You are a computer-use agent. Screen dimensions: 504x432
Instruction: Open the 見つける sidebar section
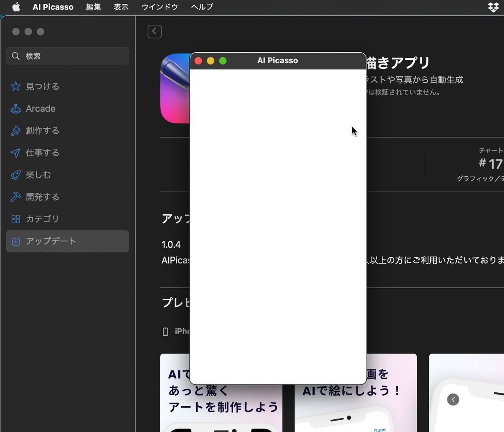click(x=67, y=86)
